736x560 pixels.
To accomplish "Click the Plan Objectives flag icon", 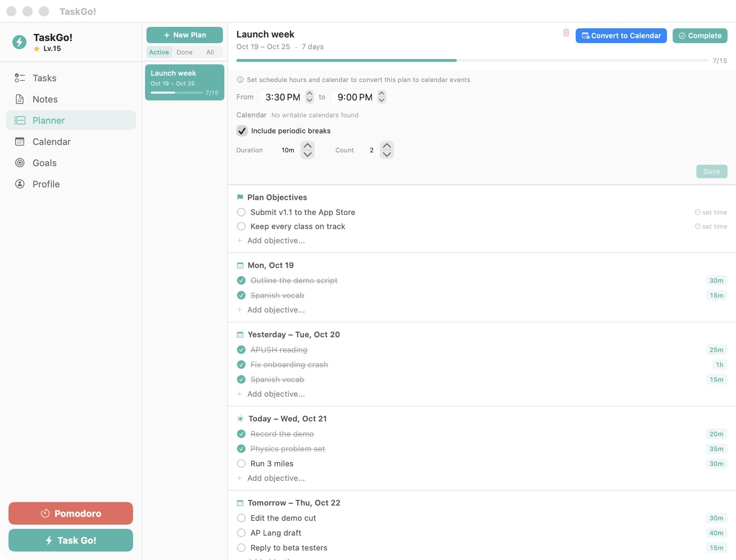I will (x=240, y=197).
